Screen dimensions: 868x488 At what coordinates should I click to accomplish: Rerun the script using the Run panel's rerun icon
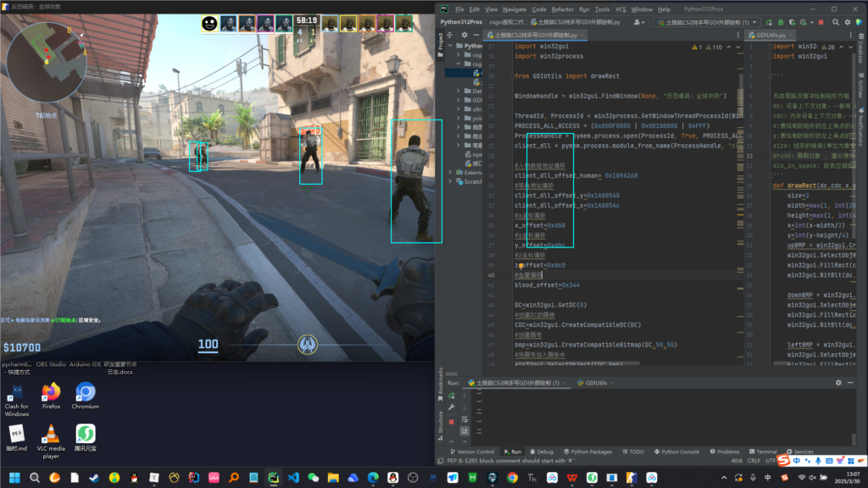coord(451,395)
